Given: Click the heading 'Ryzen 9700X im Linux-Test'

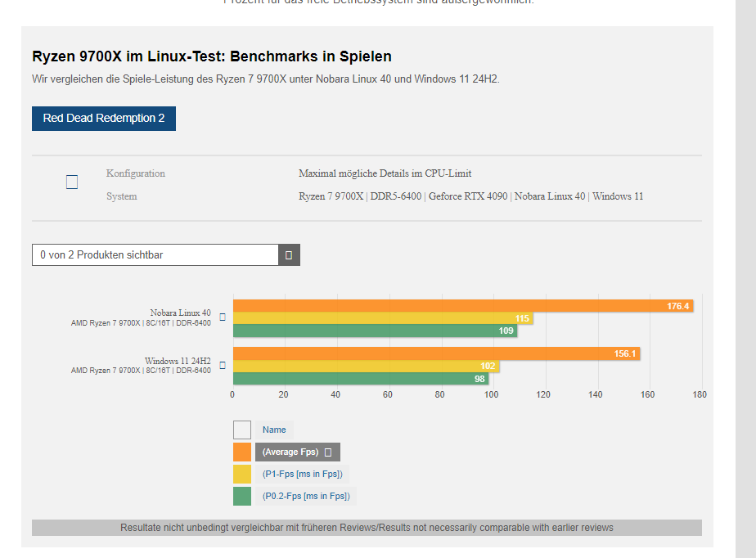Looking at the screenshot, I should [212, 56].
